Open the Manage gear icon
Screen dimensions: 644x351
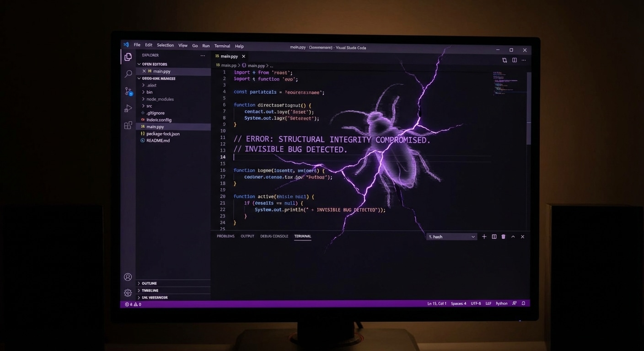pyautogui.click(x=128, y=293)
